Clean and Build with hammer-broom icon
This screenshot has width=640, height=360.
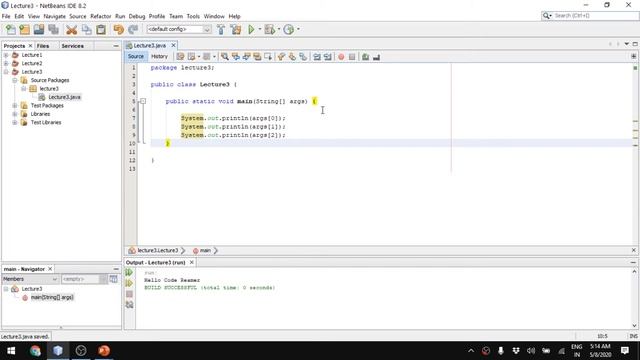click(x=236, y=29)
